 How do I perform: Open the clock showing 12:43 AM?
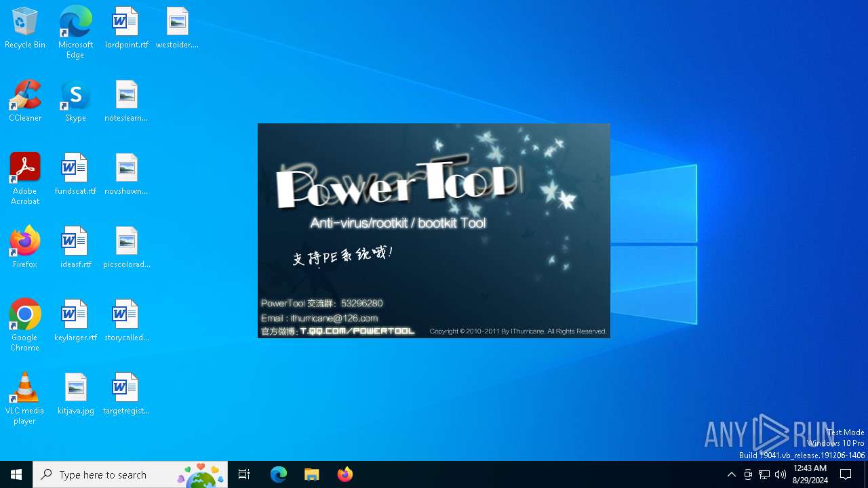(810, 474)
